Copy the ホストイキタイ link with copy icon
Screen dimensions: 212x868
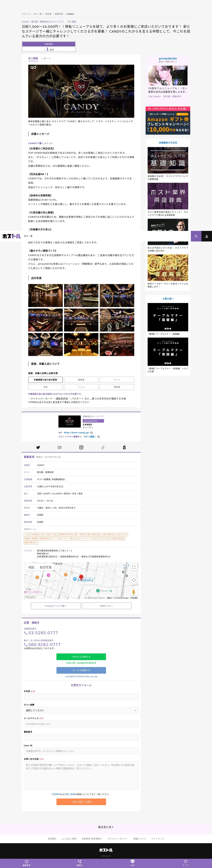coord(99,437)
